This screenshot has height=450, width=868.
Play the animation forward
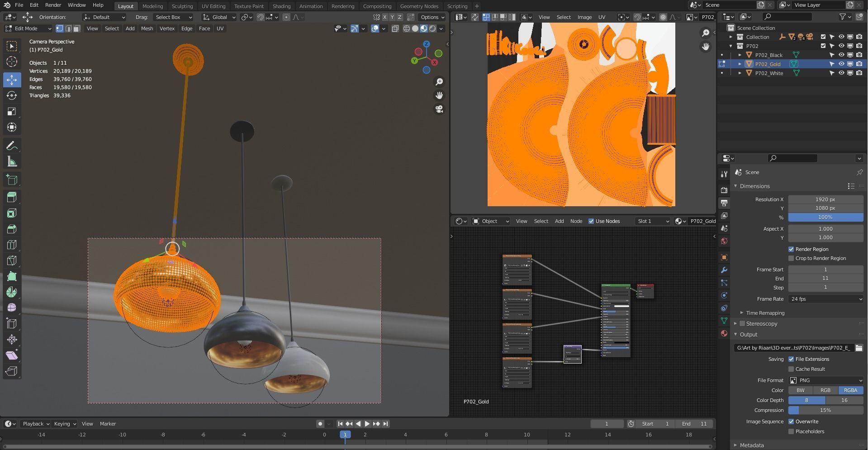(x=367, y=424)
